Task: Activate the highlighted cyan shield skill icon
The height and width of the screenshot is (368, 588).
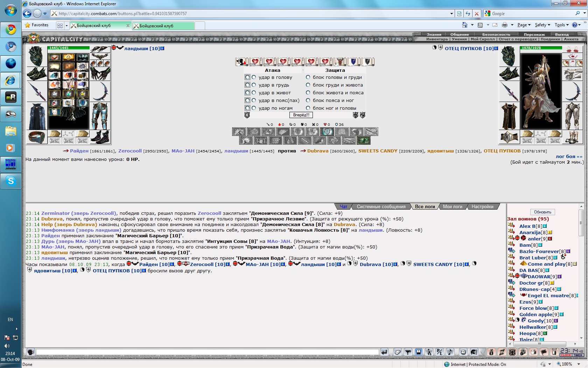Action: pos(327,131)
